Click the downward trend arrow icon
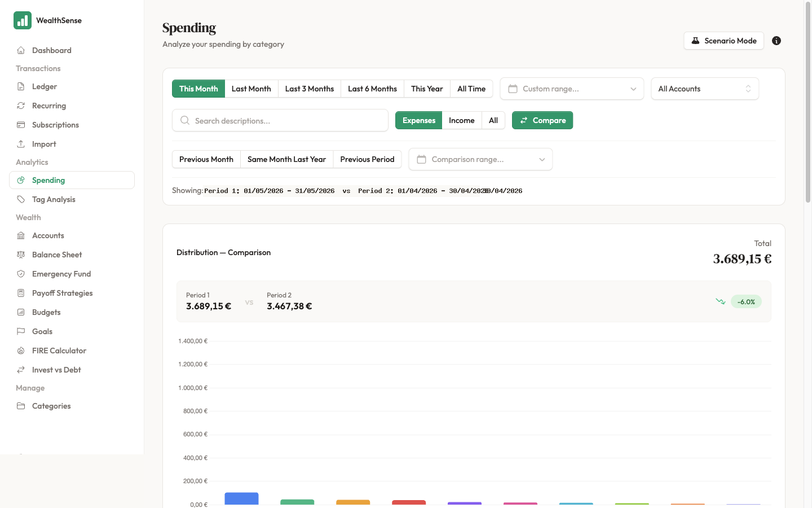The height and width of the screenshot is (508, 812). (721, 301)
